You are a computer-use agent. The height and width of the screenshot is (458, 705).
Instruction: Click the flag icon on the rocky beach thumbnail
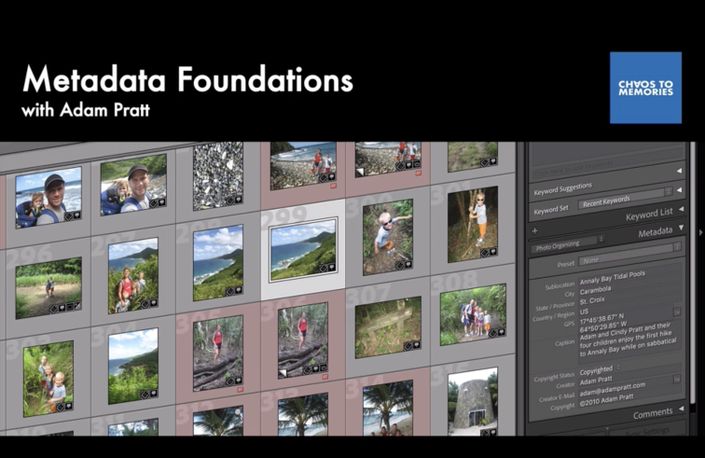[x=360, y=172]
